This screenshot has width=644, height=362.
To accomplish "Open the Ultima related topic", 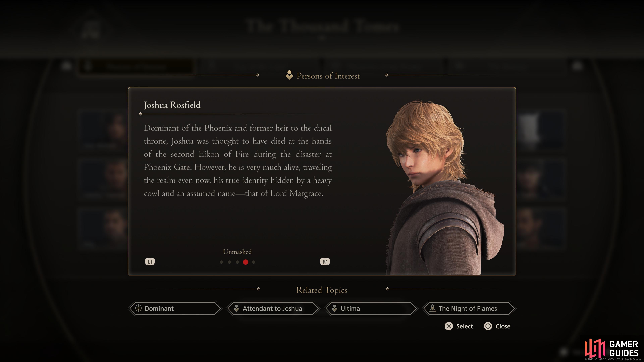I will pyautogui.click(x=371, y=308).
